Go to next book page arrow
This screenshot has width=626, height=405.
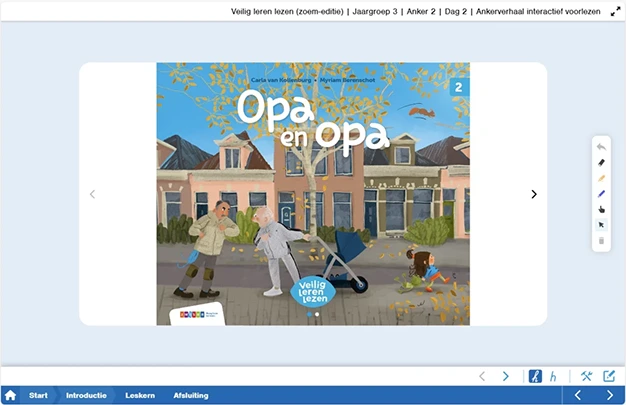pyautogui.click(x=534, y=194)
